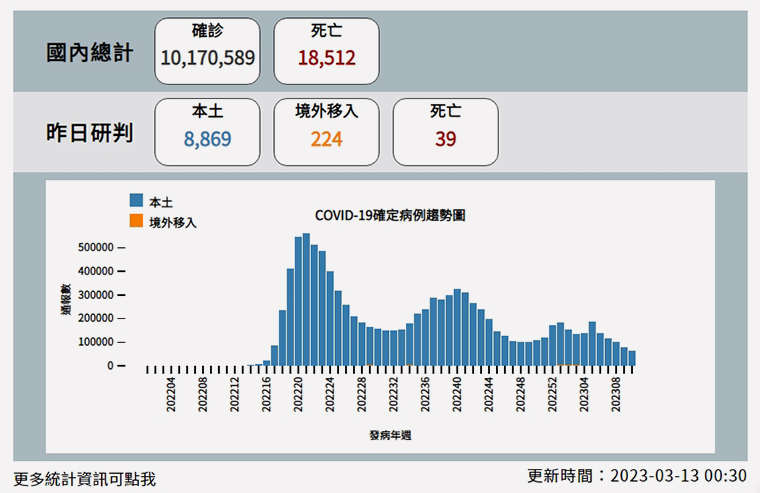Click the 202252 x-axis label
This screenshot has width=760, height=493.
(553, 395)
